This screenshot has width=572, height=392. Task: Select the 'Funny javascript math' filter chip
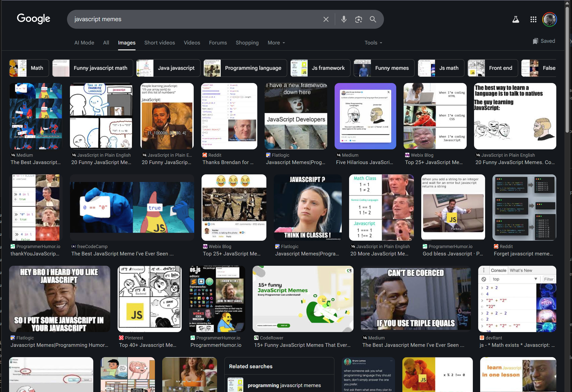point(93,68)
